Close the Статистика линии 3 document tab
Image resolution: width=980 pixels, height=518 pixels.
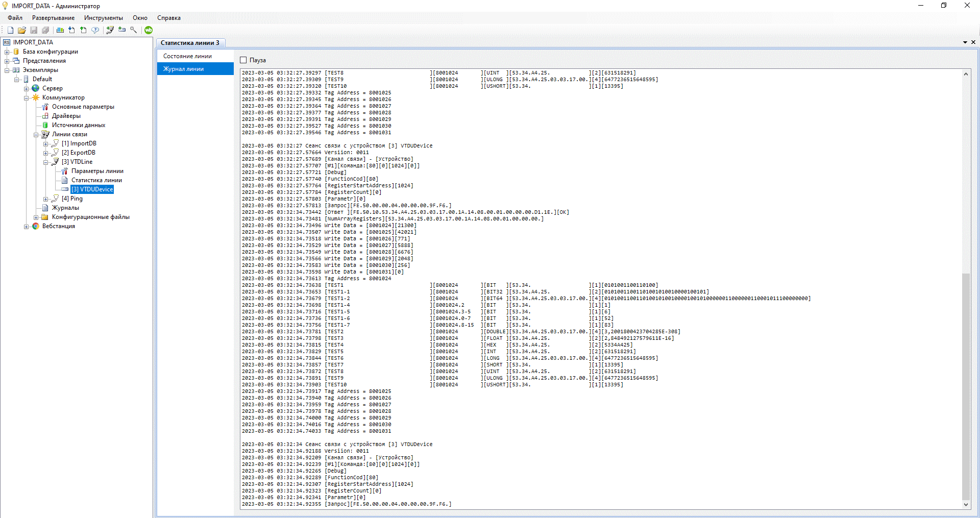pyautogui.click(x=973, y=42)
